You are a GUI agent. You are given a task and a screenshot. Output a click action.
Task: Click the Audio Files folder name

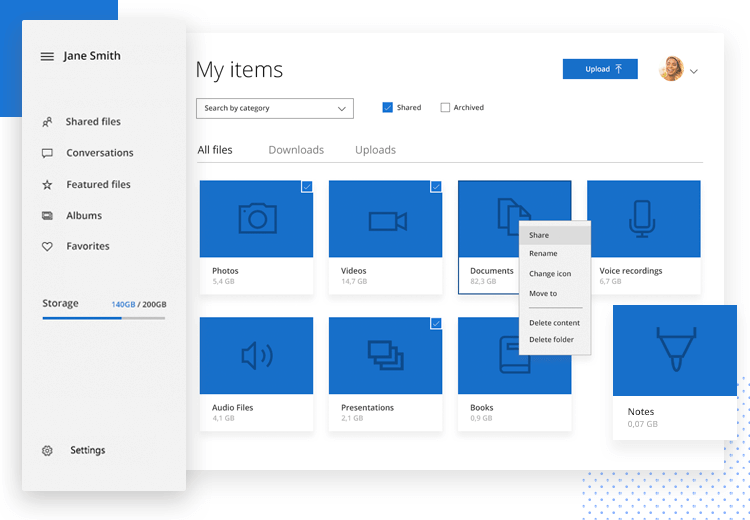pyautogui.click(x=232, y=408)
